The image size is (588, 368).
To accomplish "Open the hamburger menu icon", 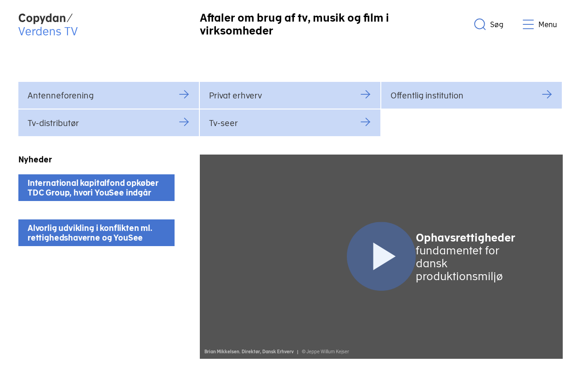I will (x=528, y=24).
